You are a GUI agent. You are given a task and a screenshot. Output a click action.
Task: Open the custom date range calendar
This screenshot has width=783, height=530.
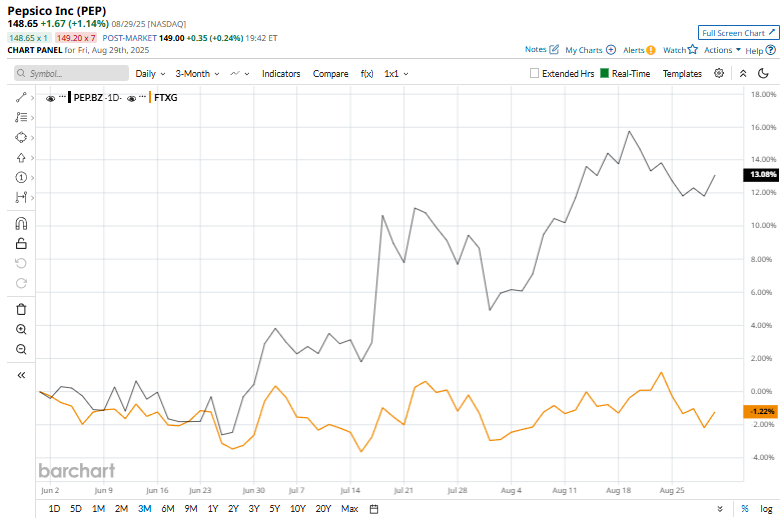(x=374, y=509)
